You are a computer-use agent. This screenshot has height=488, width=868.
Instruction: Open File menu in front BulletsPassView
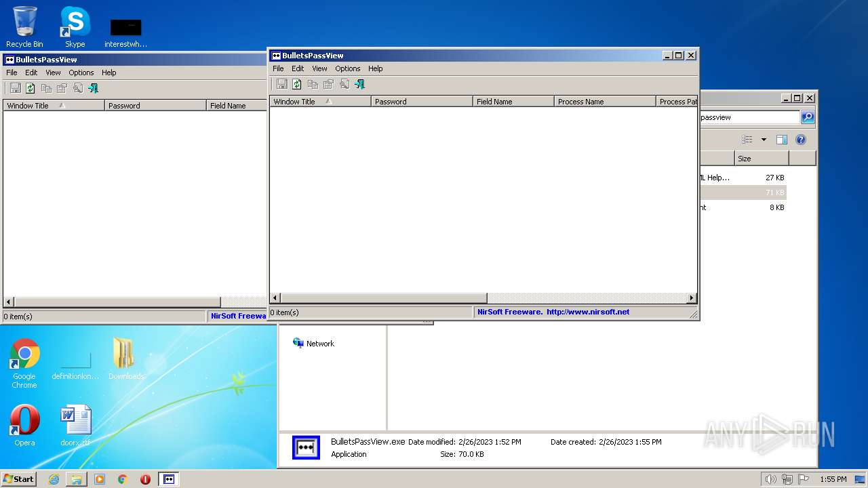[x=278, y=68]
